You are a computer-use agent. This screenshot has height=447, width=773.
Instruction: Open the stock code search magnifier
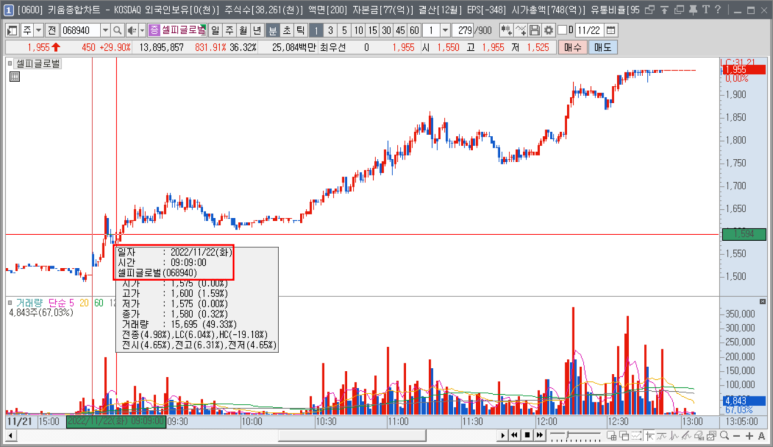coord(117,31)
